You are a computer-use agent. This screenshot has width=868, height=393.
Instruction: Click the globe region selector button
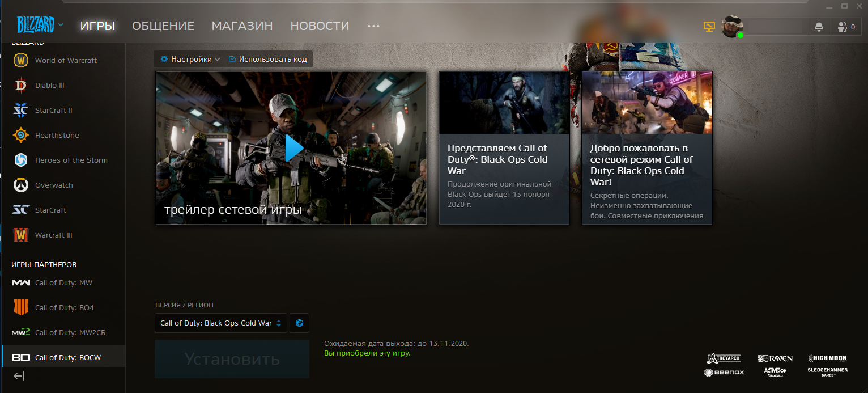tap(299, 323)
